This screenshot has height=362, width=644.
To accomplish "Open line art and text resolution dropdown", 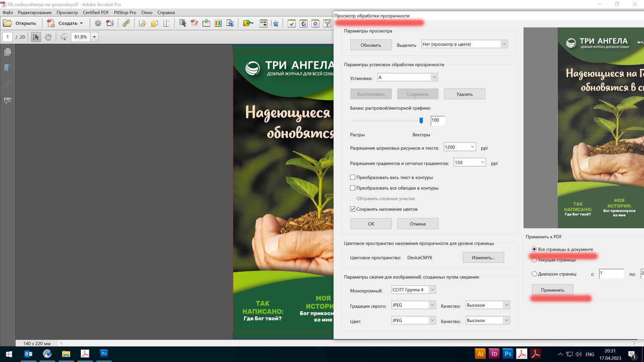I will coord(459,147).
